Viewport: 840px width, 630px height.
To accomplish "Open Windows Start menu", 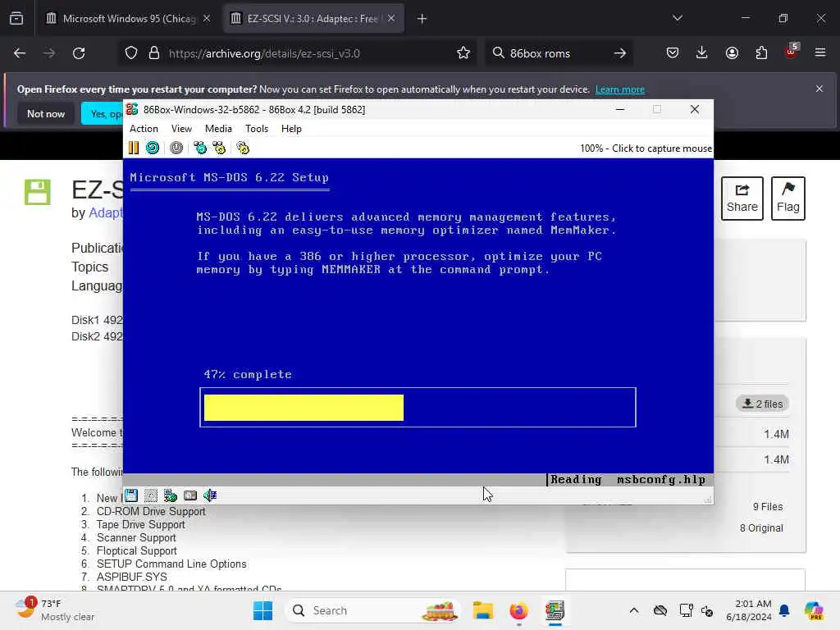I will tap(262, 610).
